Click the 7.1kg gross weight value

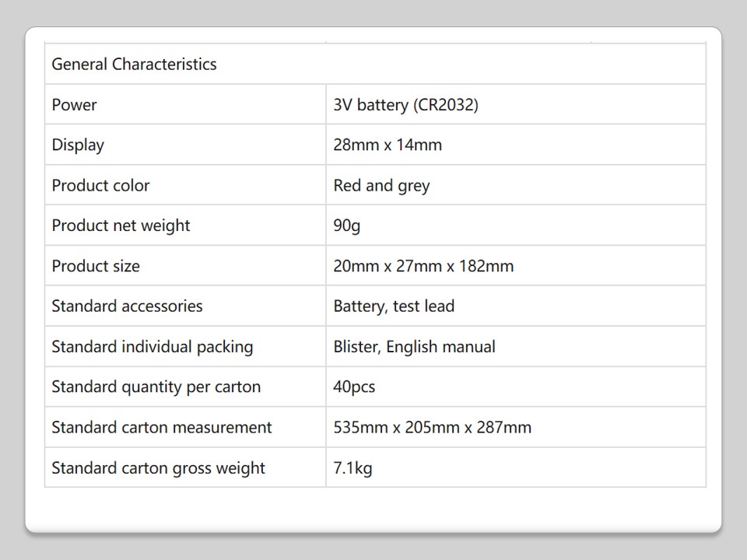point(352,468)
